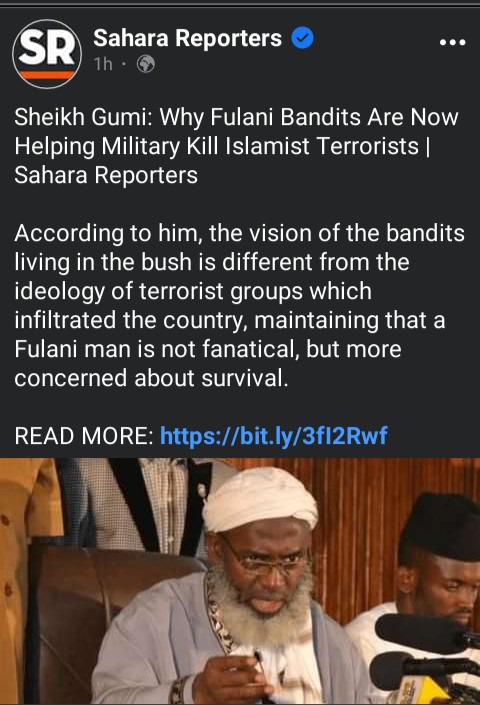Click the black microphone in the photo
This screenshot has height=705, width=480.
[425, 633]
